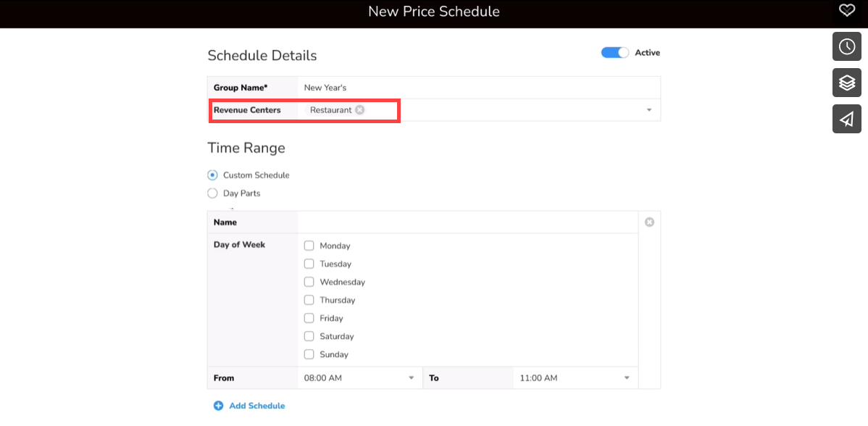Toggle the Active switch off
The height and width of the screenshot is (426, 868).
pos(615,53)
